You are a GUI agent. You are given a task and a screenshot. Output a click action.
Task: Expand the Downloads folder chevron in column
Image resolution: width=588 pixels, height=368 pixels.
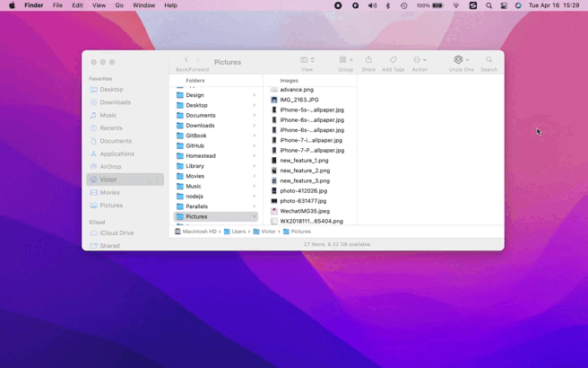[x=255, y=126]
